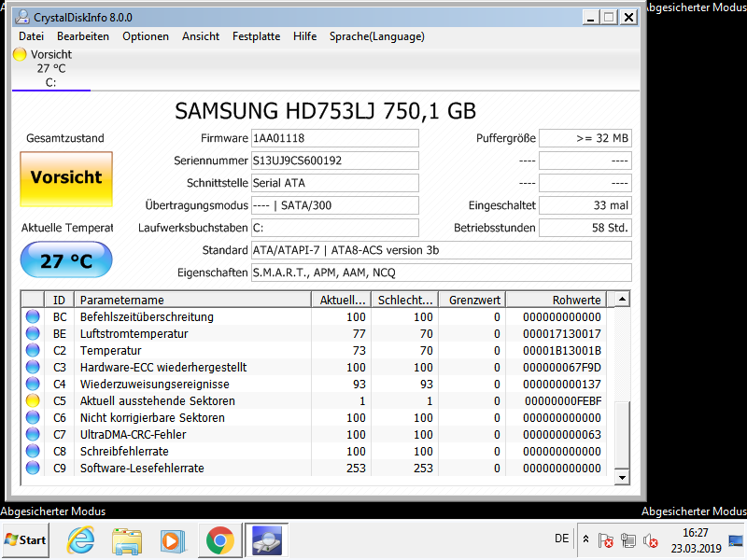
Task: Open the Windows Start menu
Action: 25,540
